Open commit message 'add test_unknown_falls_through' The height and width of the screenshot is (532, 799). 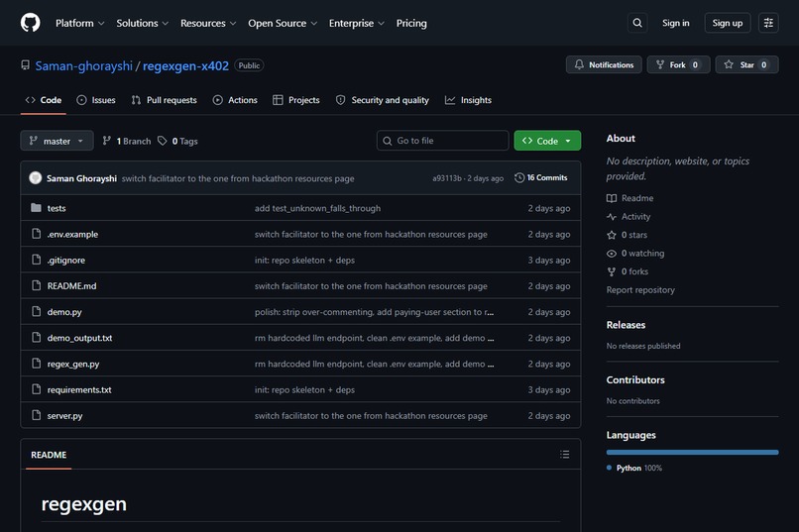point(317,208)
